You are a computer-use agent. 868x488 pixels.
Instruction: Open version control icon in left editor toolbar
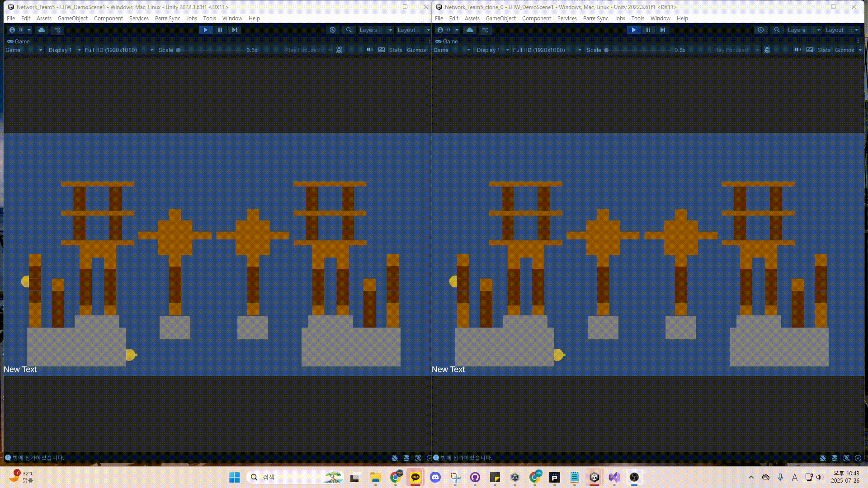[57, 30]
